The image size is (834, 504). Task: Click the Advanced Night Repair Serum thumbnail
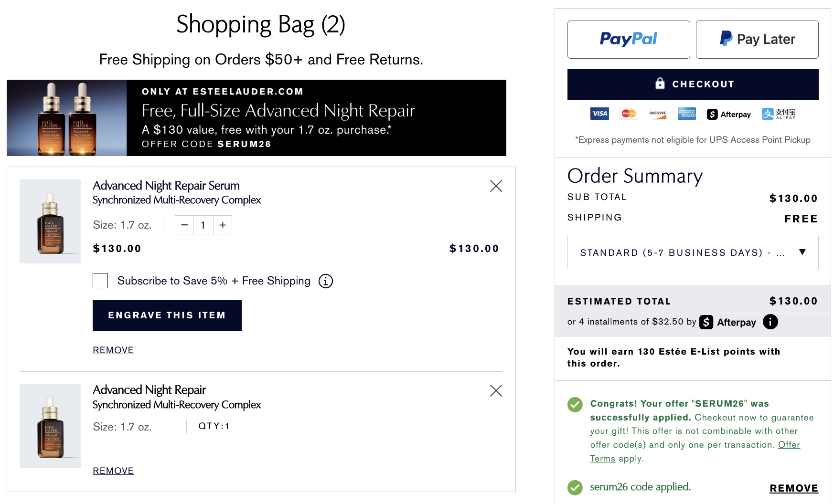(x=50, y=221)
